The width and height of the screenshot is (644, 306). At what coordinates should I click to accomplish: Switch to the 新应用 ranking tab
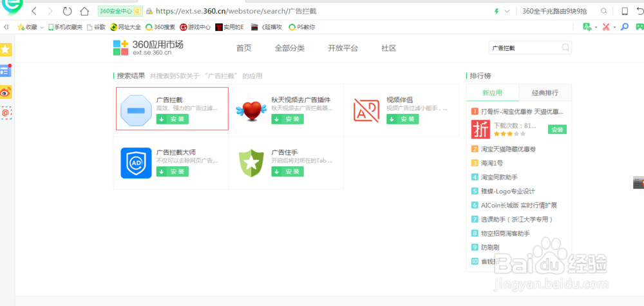point(493,93)
